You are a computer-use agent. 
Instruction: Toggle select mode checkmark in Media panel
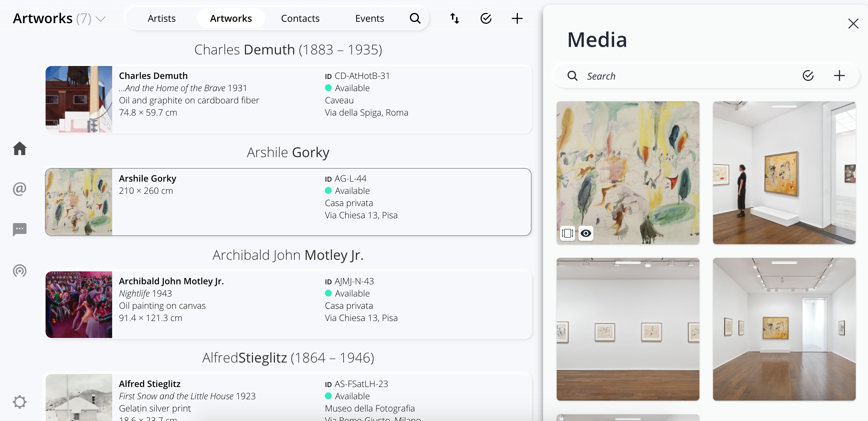(x=808, y=75)
